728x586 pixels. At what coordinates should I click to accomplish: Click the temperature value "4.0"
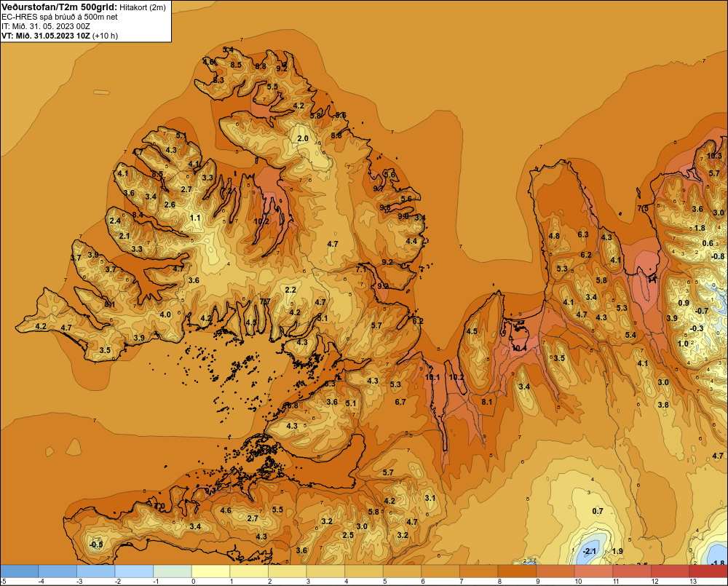[165, 314]
